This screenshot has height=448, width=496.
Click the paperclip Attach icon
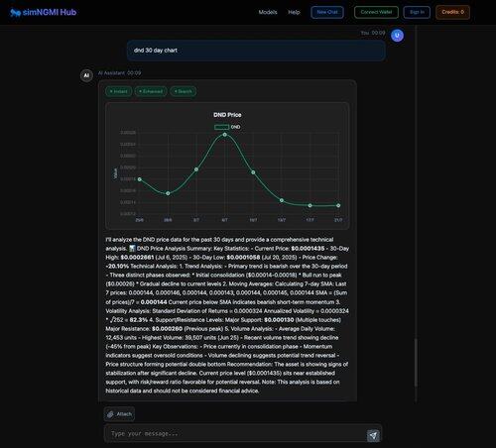point(111,414)
